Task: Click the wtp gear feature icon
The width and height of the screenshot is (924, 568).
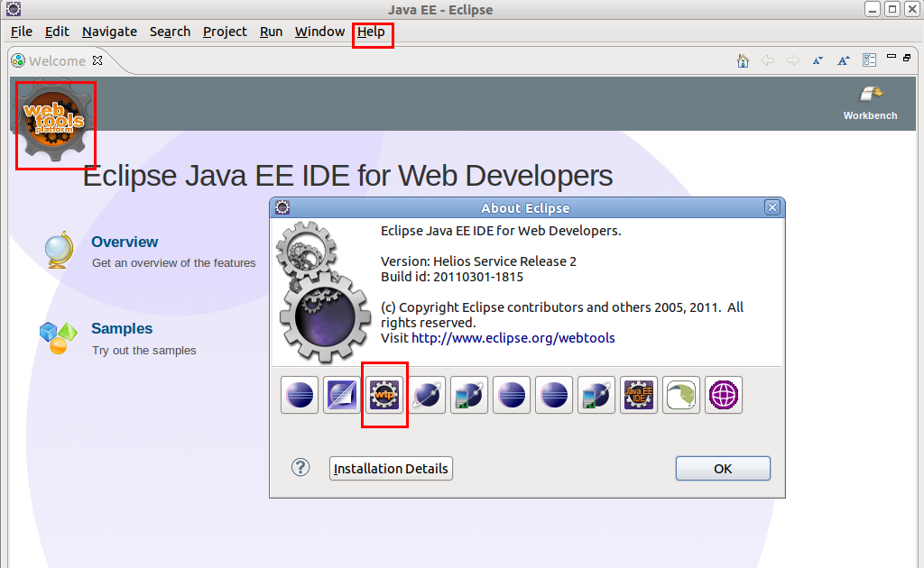Action: click(384, 395)
